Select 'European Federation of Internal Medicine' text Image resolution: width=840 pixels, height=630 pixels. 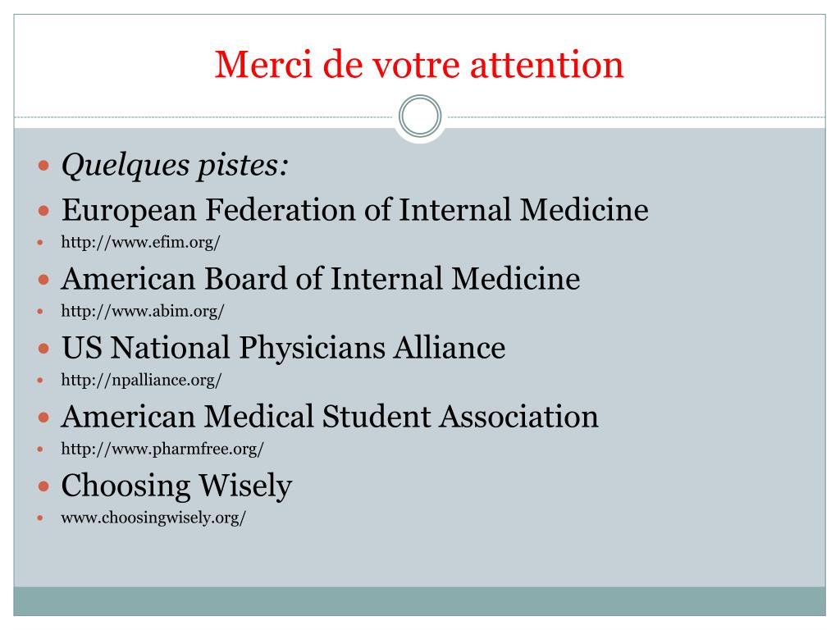pos(354,209)
